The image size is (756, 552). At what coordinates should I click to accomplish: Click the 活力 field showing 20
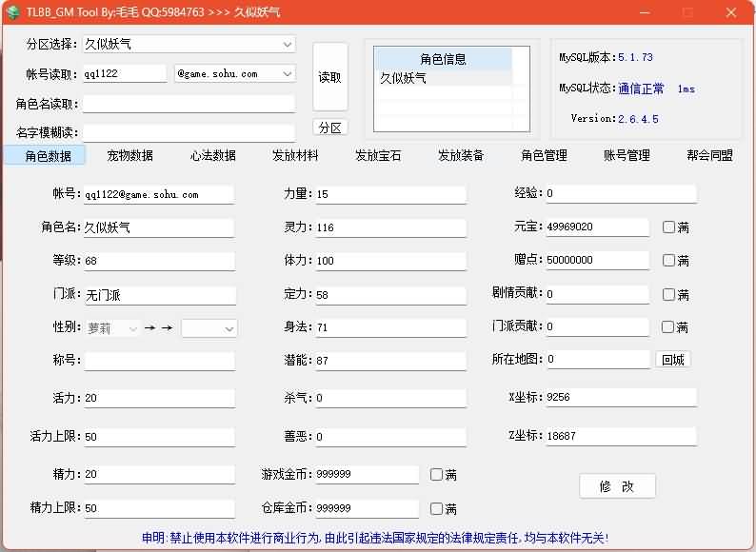159,398
